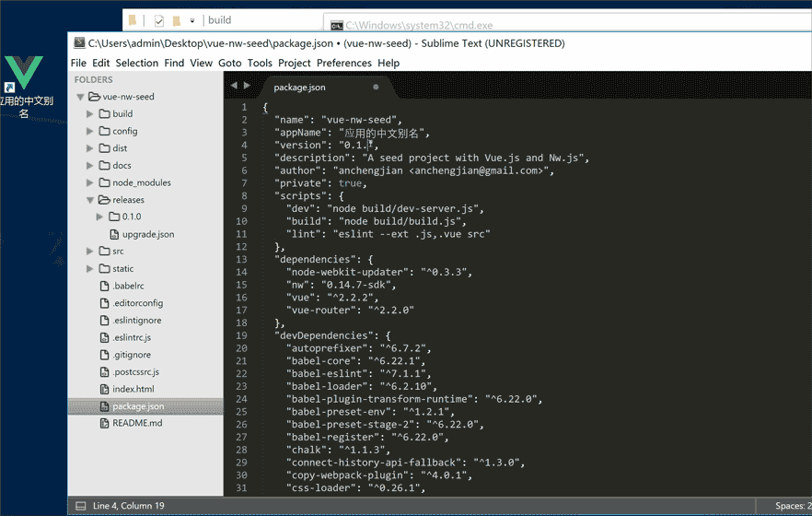This screenshot has width=812, height=516.
Task: Open the Vue desktop shortcut icon
Action: pyautogui.click(x=24, y=73)
